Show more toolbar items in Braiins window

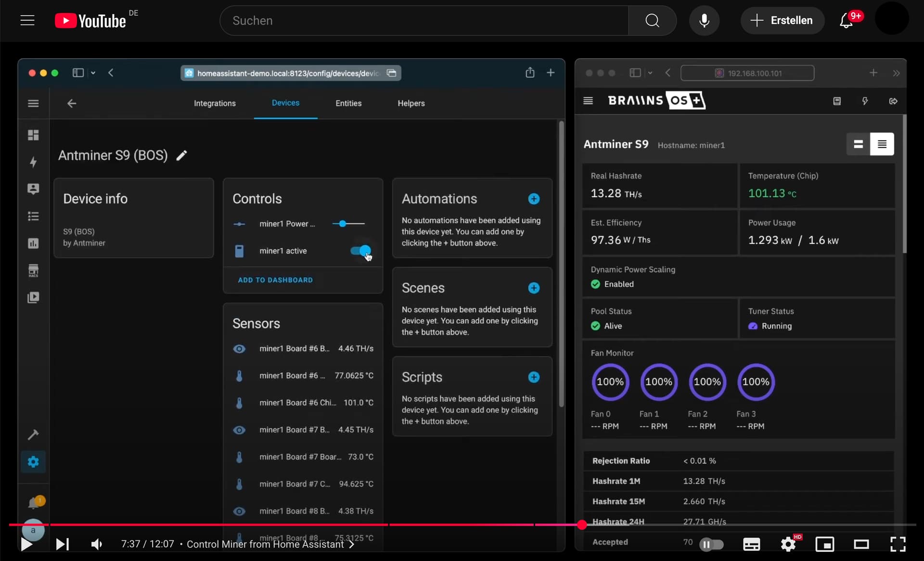896,73
